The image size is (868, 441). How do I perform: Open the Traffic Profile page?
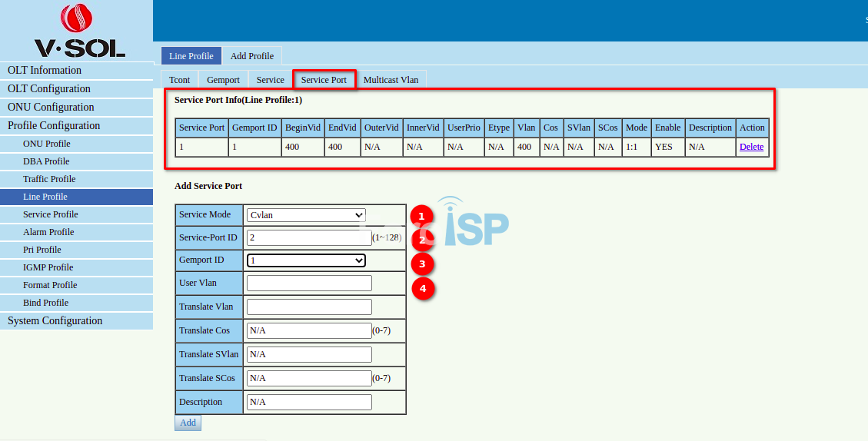click(49, 179)
